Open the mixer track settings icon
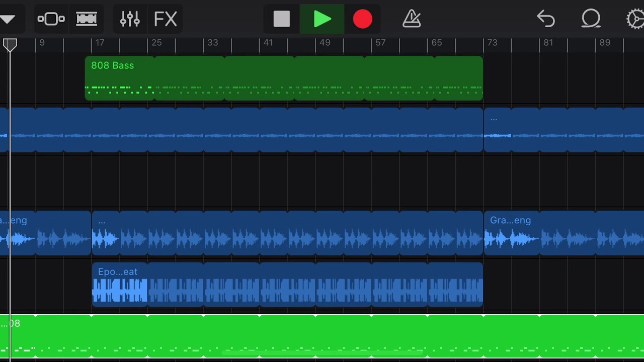This screenshot has width=644, height=362. [130, 20]
